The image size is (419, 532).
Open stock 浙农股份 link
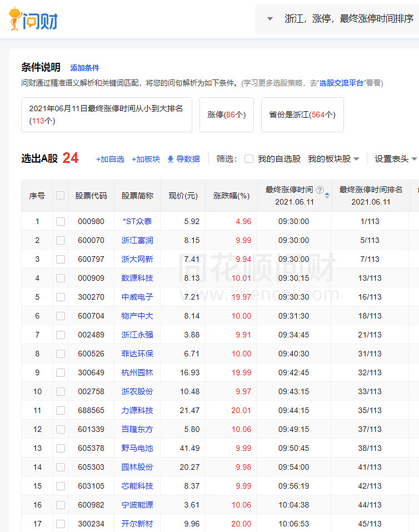(137, 391)
